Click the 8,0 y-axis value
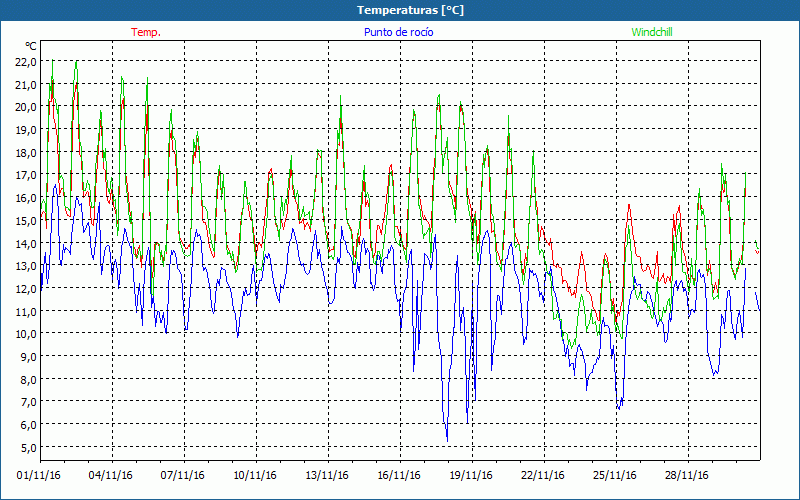800x500 pixels. 29,379
